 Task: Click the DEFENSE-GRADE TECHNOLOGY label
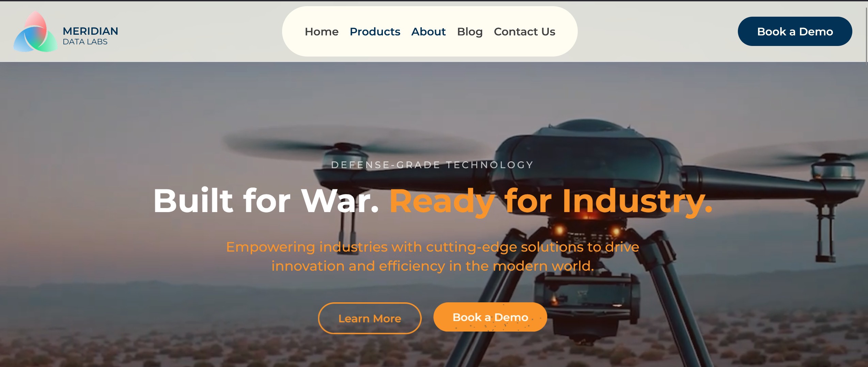tap(432, 165)
